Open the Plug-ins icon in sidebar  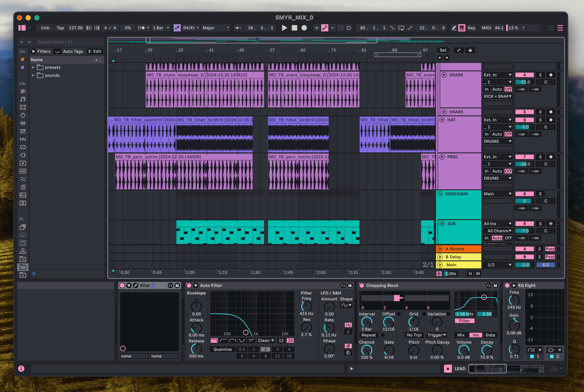(x=23, y=155)
